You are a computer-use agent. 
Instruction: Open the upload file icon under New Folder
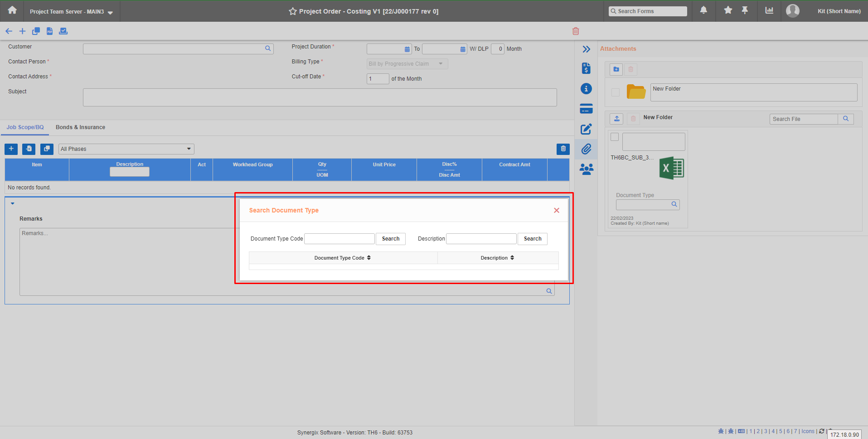click(x=616, y=119)
